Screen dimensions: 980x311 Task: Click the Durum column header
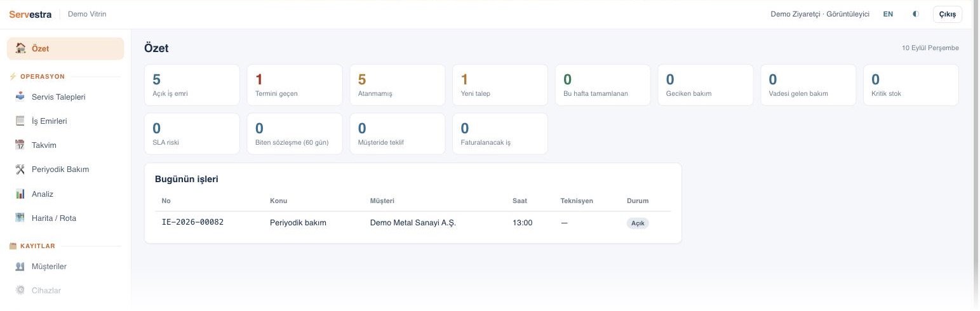638,201
